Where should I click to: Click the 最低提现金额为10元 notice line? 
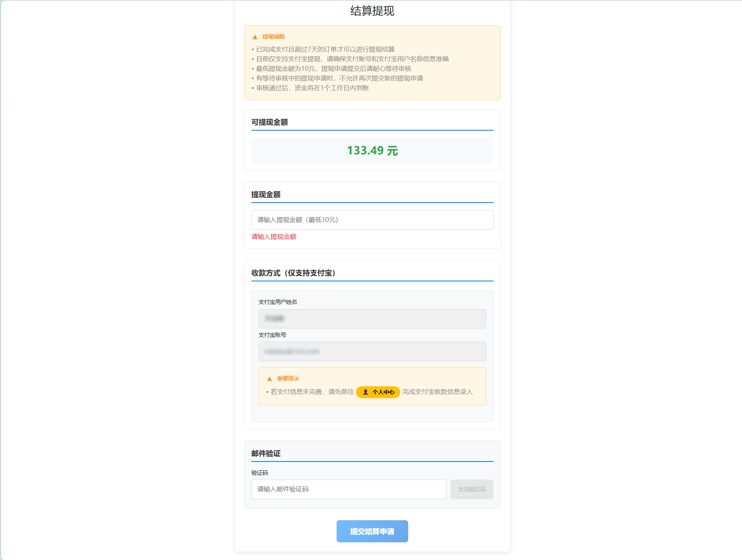333,69
